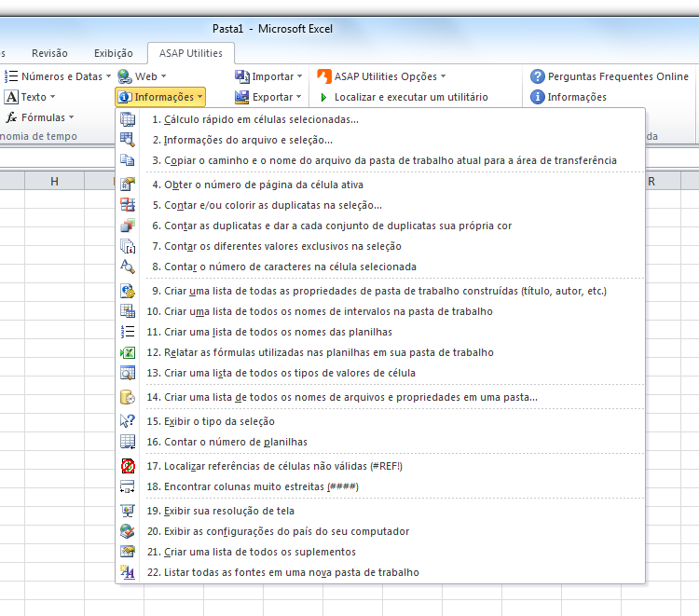Click the copy path icon beside item 3
Image resolution: width=699 pixels, height=616 pixels.
point(128,160)
